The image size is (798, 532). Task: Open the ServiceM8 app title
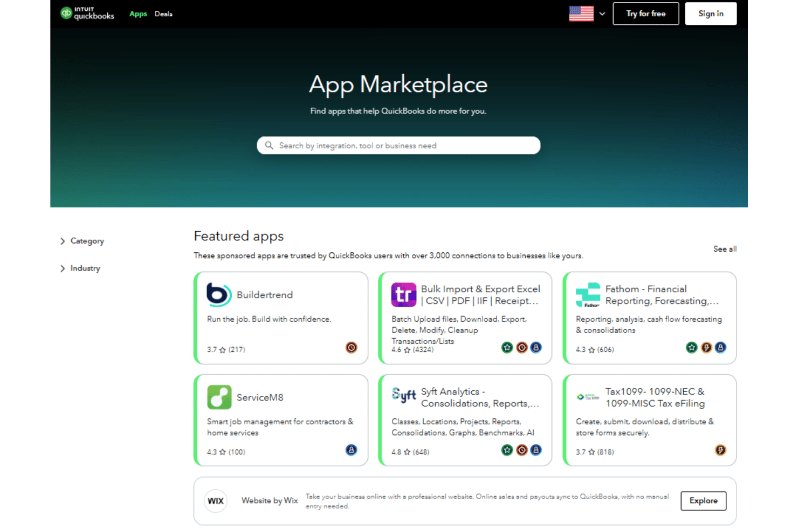260,397
